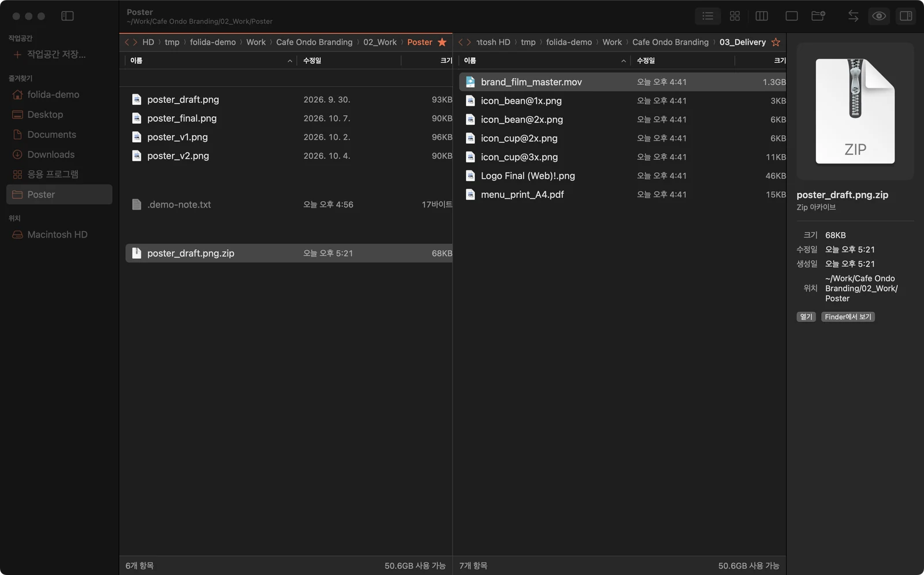The image size is (924, 575).
Task: Switch to grid icon view
Action: coord(735,16)
